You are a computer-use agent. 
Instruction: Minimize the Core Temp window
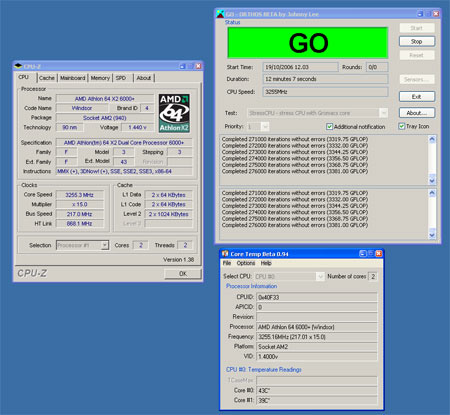[363, 254]
